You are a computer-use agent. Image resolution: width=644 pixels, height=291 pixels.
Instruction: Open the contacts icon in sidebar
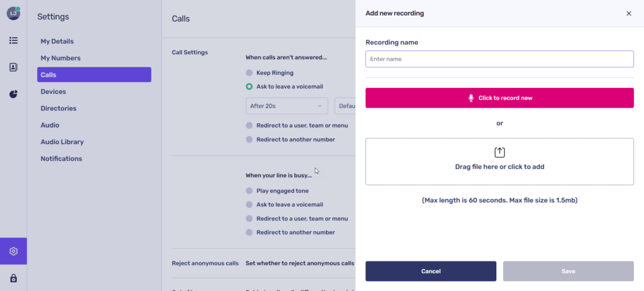[x=13, y=67]
